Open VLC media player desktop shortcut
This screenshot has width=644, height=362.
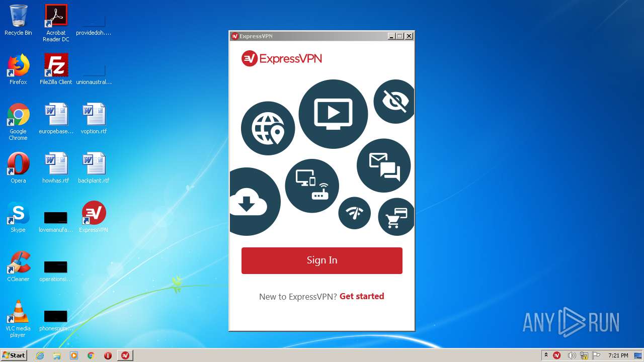pyautogui.click(x=18, y=319)
